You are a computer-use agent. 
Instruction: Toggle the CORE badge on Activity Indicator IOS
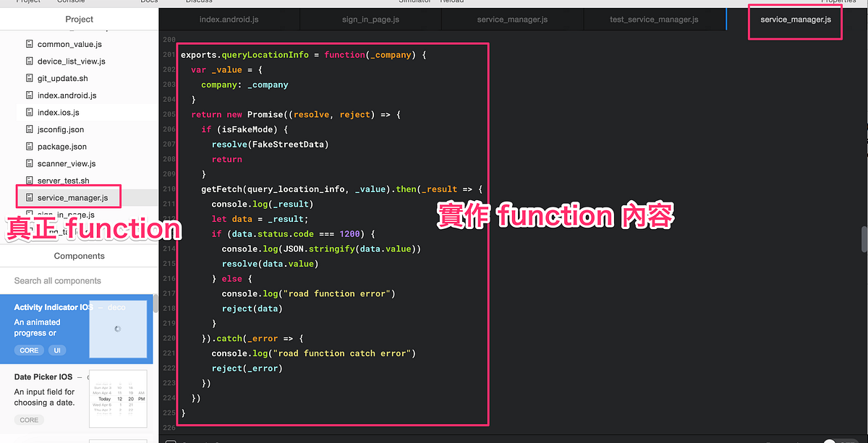tap(28, 350)
